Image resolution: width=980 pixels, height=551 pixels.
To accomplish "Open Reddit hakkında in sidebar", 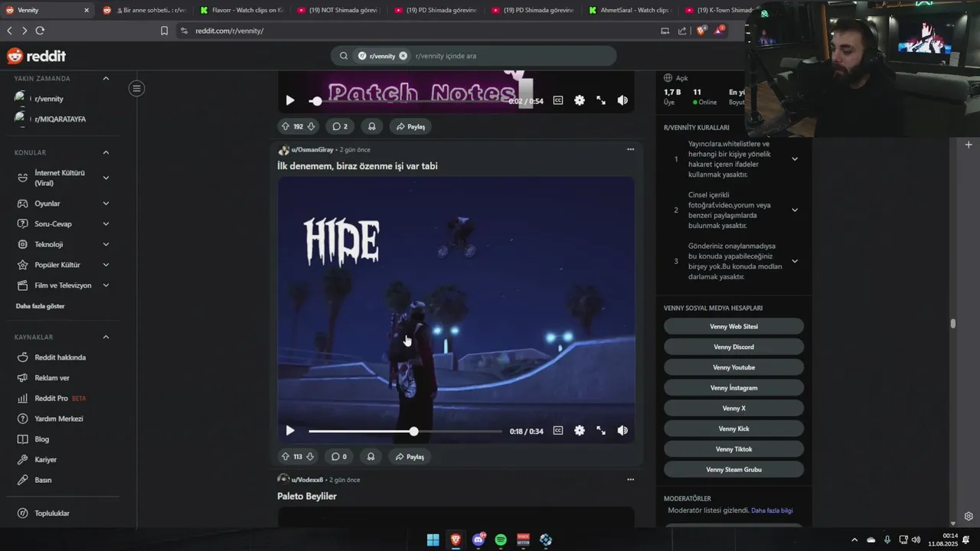I will click(60, 357).
